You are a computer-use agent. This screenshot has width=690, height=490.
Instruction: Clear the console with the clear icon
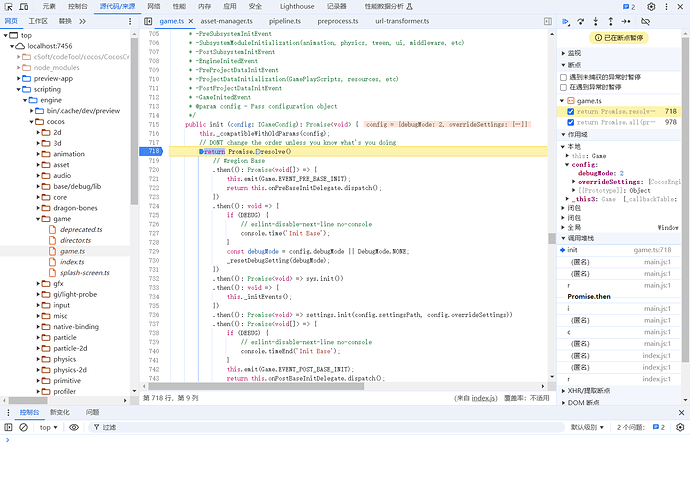(24, 427)
